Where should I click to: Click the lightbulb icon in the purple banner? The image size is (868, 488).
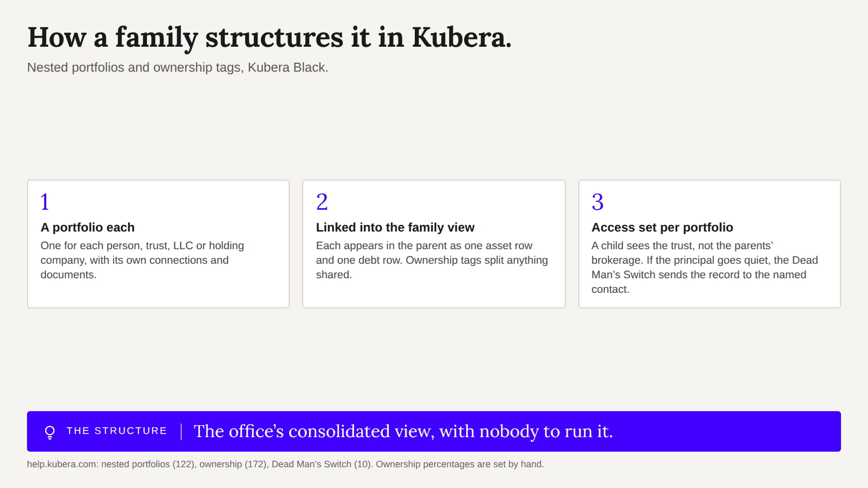(x=50, y=432)
